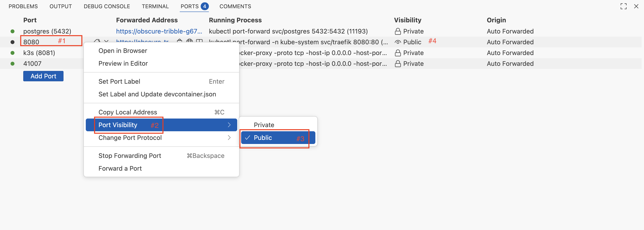Preview port 8080 in editor with split-window icon

(x=199, y=41)
